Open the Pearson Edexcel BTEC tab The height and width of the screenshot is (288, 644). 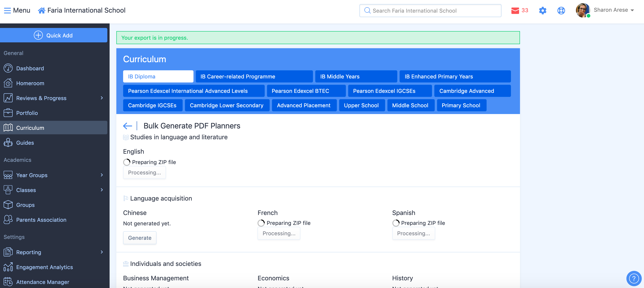tap(306, 91)
